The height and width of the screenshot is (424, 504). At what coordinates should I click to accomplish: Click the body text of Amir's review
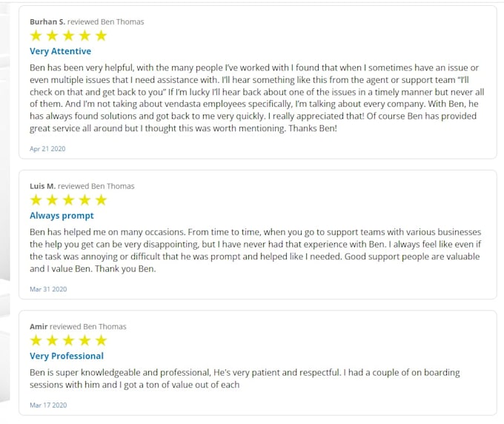coord(245,378)
